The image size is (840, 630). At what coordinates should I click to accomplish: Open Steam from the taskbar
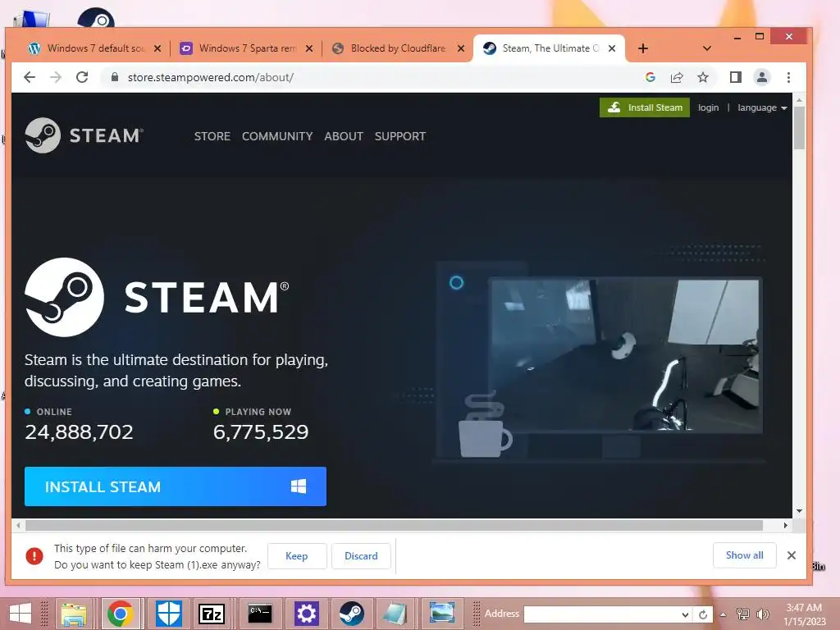coord(351,614)
